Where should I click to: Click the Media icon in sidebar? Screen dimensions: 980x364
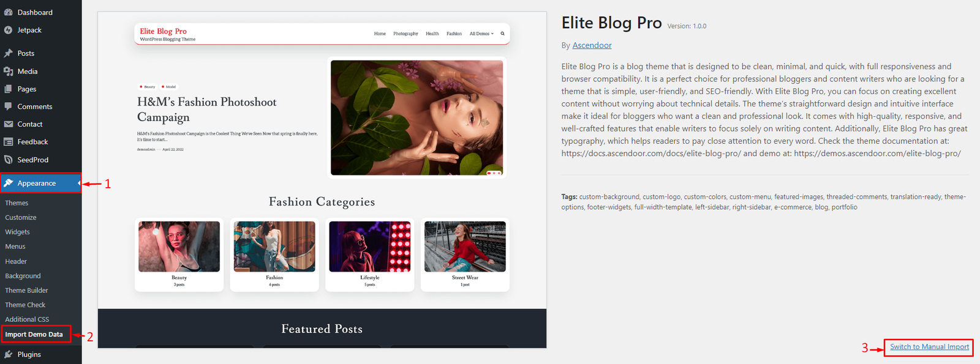click(x=8, y=71)
